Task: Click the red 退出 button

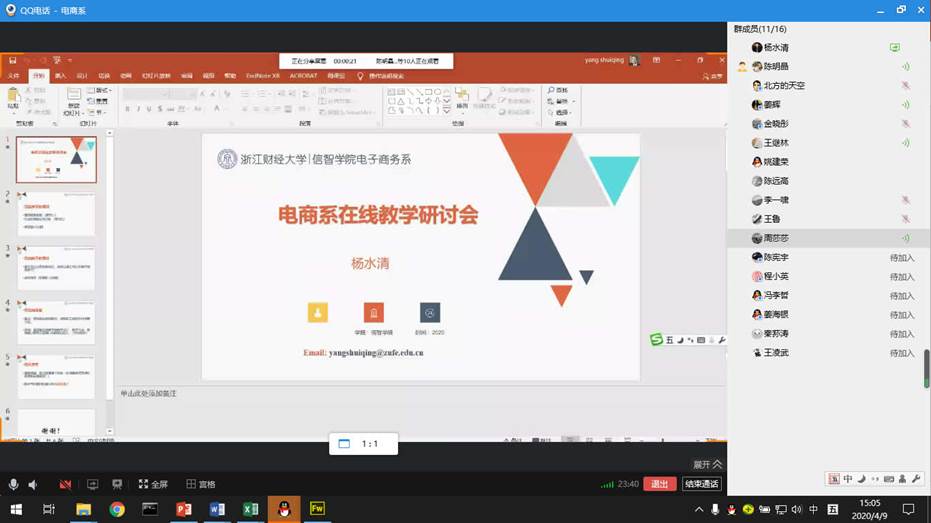Action: point(659,484)
